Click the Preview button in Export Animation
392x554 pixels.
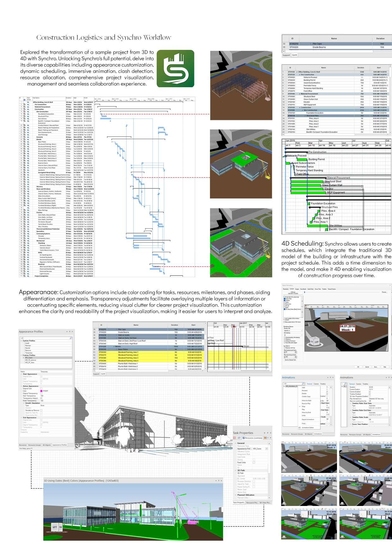point(384,292)
